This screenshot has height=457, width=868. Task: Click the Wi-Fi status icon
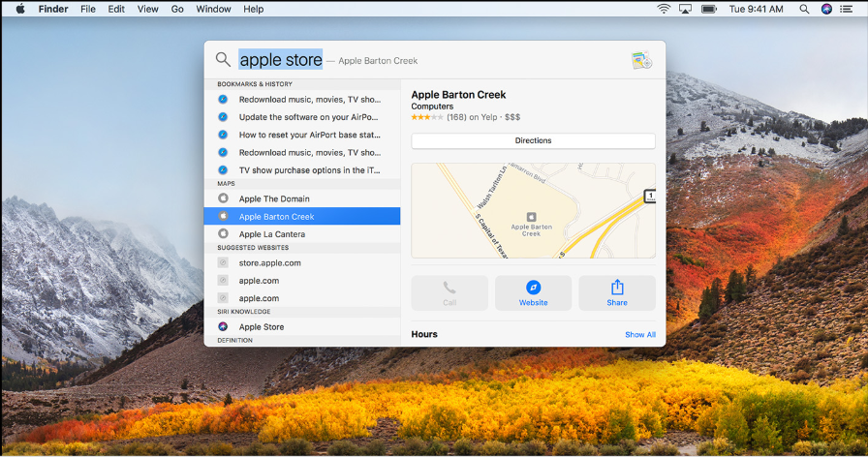click(664, 9)
